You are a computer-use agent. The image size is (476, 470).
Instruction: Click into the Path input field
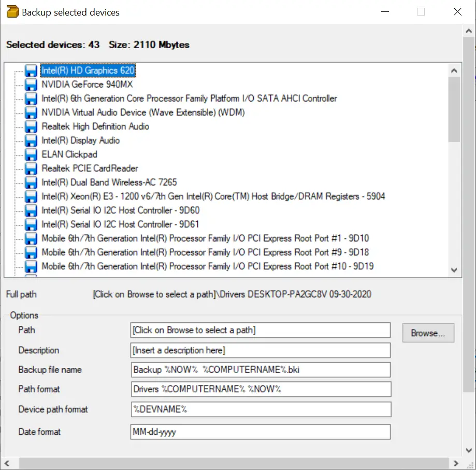(260, 330)
